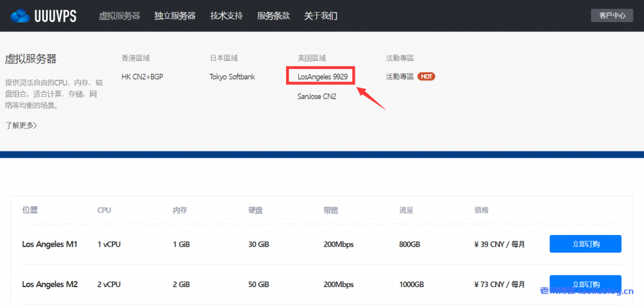Click the 30 GiB disk value

pyautogui.click(x=258, y=244)
